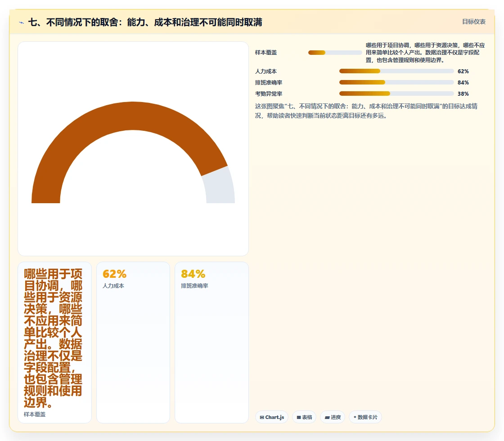Click the 62% value in the 人力成本 card
504x441 pixels.
114,274
